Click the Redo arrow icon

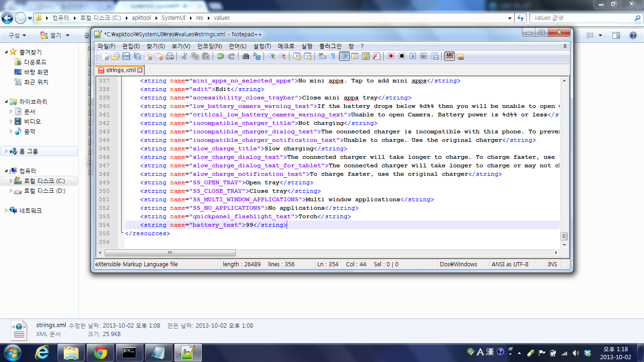point(231,56)
